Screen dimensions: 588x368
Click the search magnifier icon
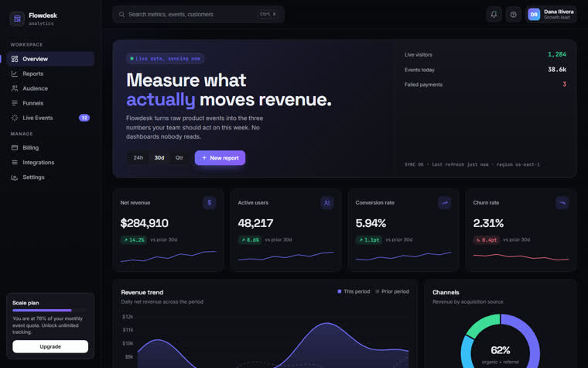(x=122, y=14)
